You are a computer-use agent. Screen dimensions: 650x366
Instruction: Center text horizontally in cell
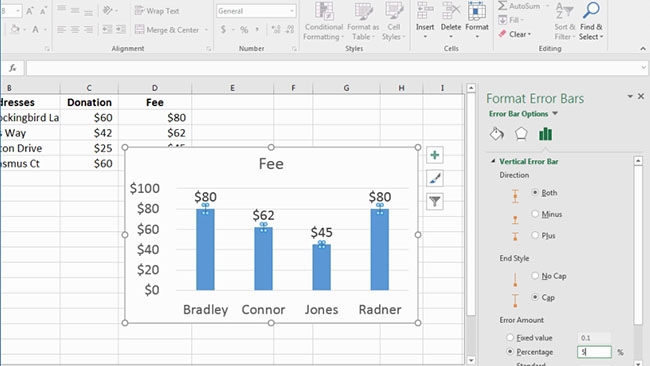[x=75, y=29]
